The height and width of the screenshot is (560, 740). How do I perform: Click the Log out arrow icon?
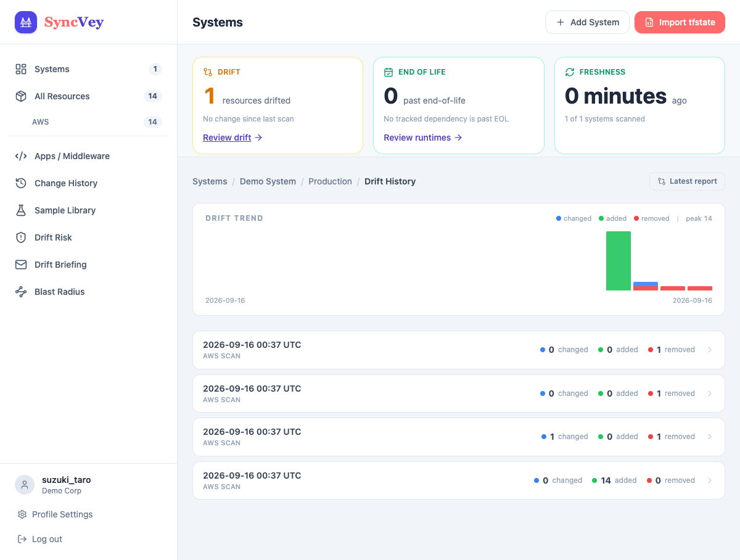(x=22, y=539)
